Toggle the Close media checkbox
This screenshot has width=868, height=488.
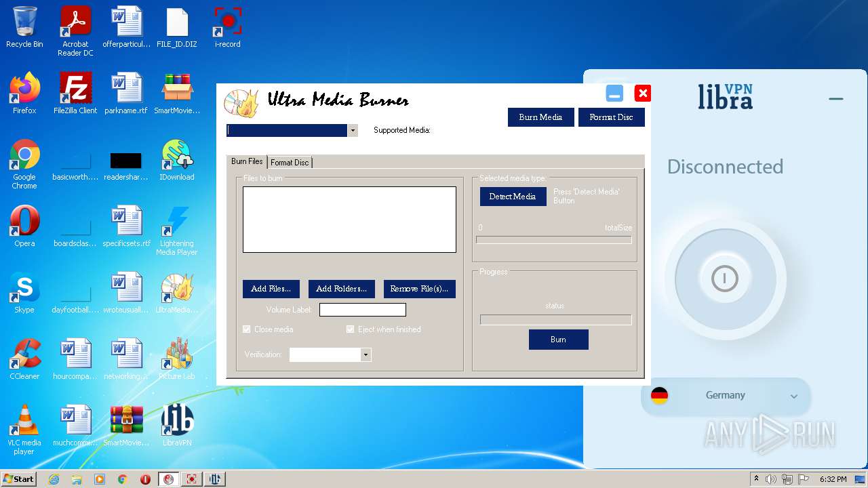[x=247, y=329]
